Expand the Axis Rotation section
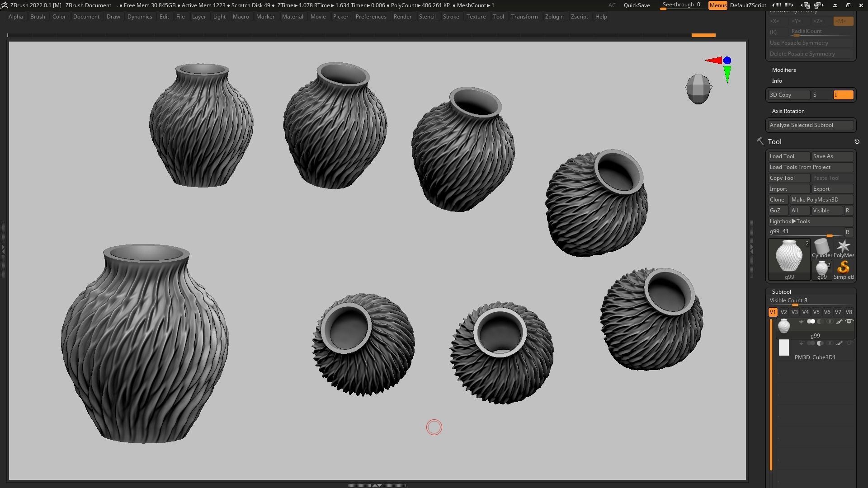Screen dimensions: 868x488 pos(788,111)
